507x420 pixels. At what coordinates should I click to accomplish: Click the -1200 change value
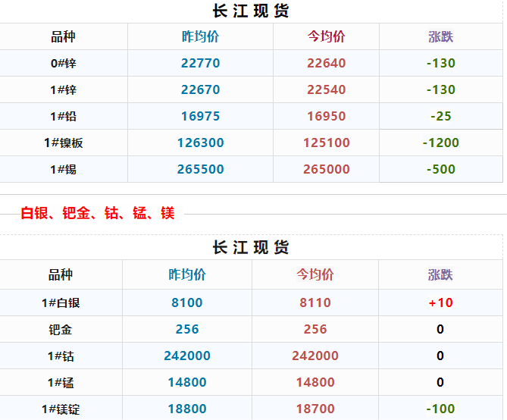tap(440, 143)
